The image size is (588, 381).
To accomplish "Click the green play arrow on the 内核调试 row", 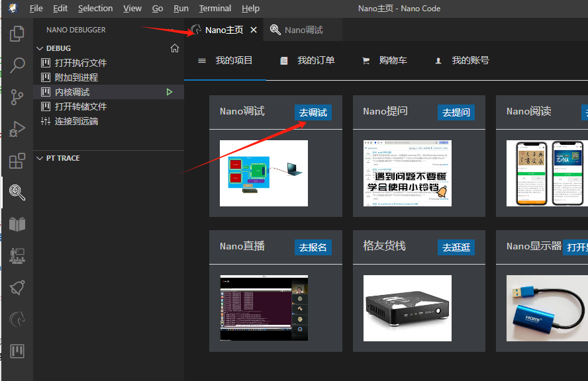I will tap(170, 92).
